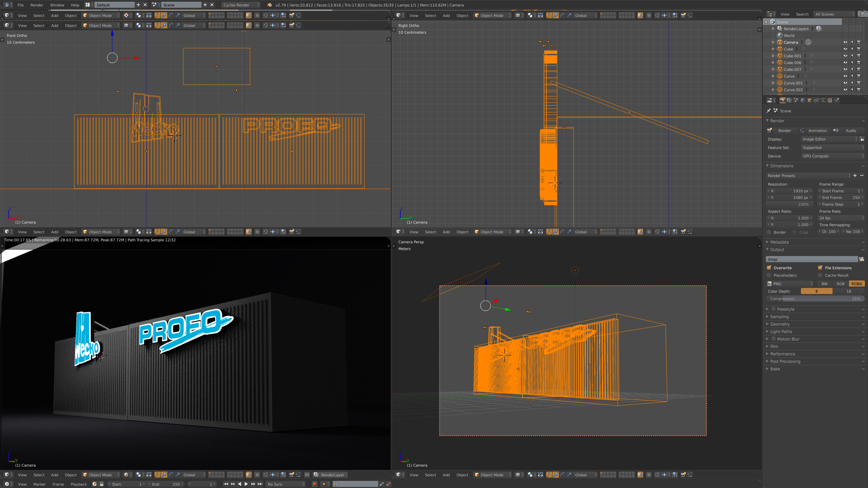
Task: Click the pin icon beside Scene
Action: point(769,111)
